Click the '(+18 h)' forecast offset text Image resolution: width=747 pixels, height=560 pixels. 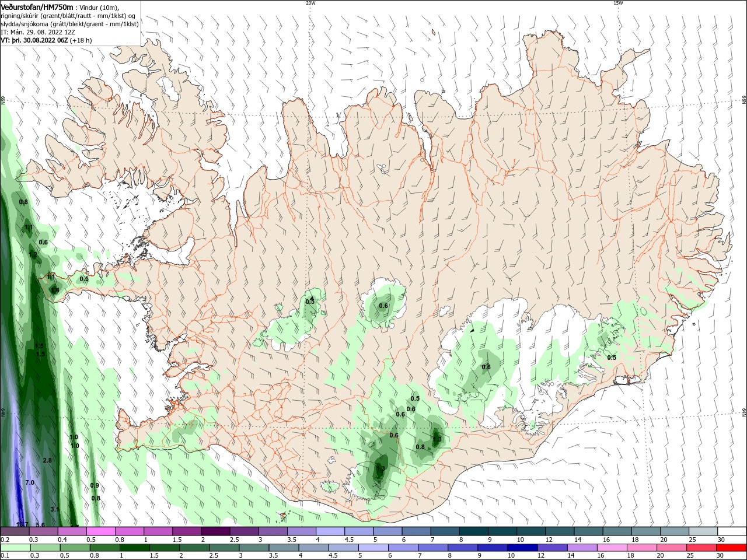click(x=81, y=41)
